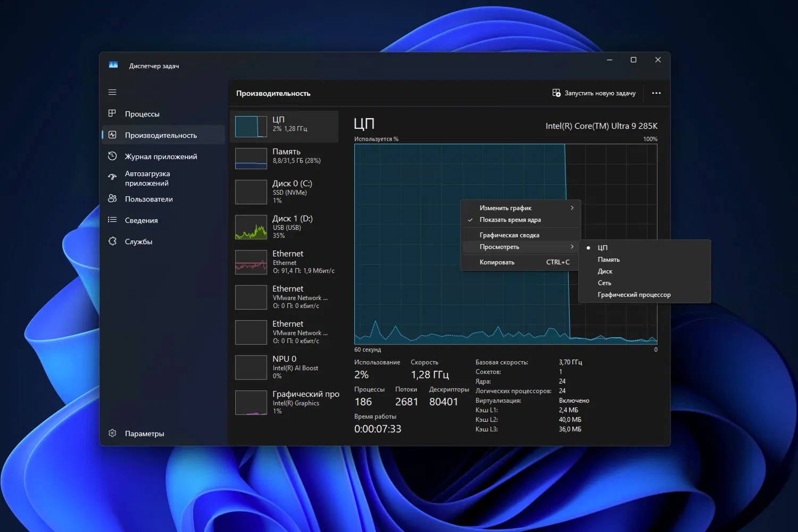
Task: Select the NPU 0 graph thumbnail
Action: (x=251, y=368)
